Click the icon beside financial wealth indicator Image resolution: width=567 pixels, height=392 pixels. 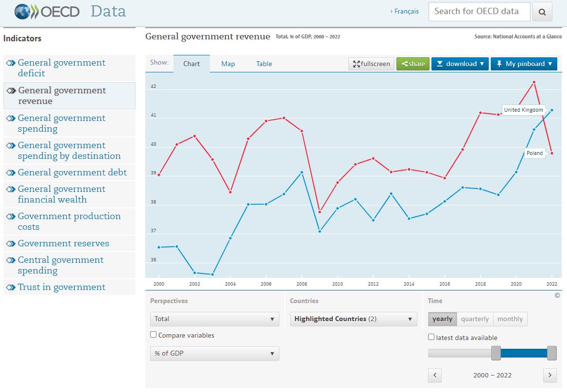coord(11,189)
